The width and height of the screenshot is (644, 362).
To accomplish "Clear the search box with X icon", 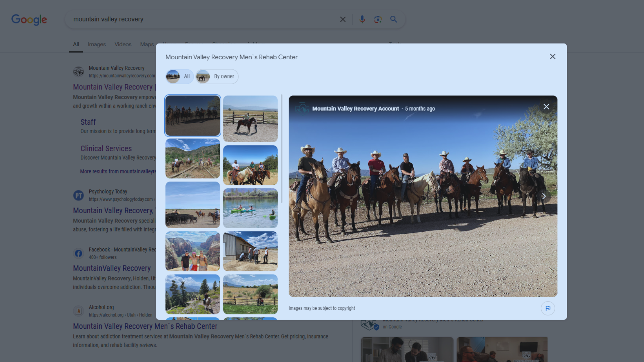I will pos(342,19).
